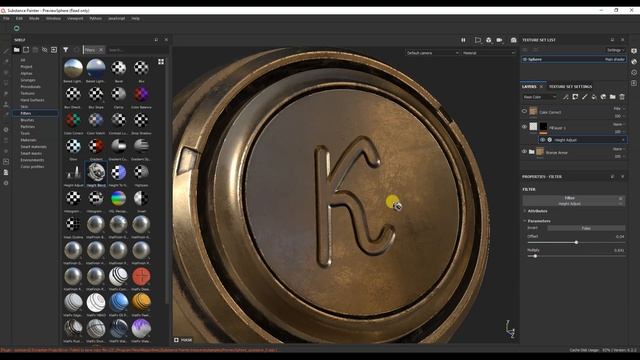Open the Base Color channel dropdown
This screenshot has height=360, width=640.
click(x=540, y=97)
